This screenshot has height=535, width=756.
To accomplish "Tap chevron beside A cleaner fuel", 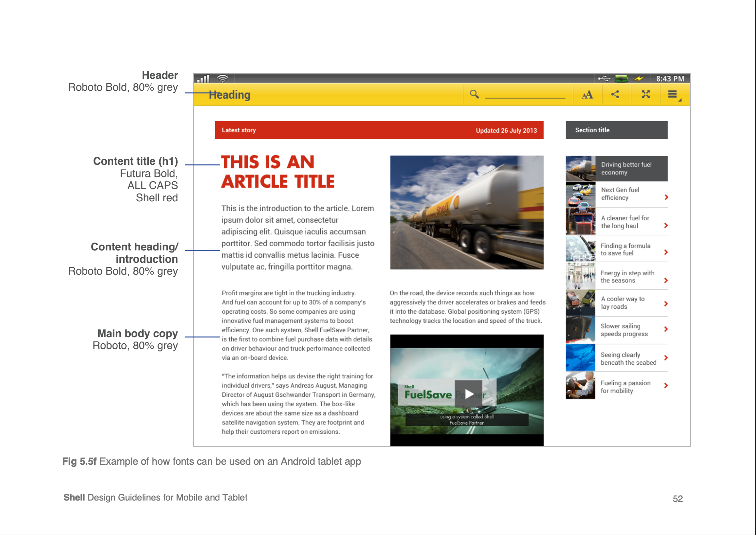I will point(666,225).
